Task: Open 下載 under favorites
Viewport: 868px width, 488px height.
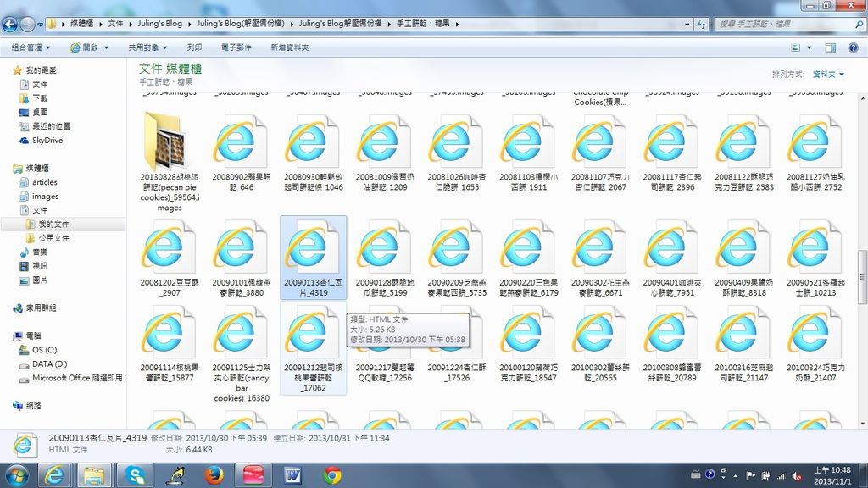Action: click(x=40, y=98)
